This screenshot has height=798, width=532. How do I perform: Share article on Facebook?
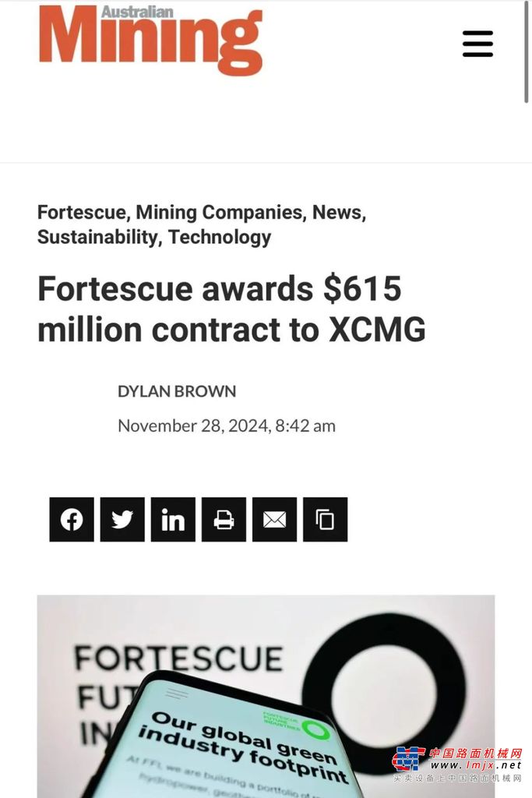tap(72, 520)
